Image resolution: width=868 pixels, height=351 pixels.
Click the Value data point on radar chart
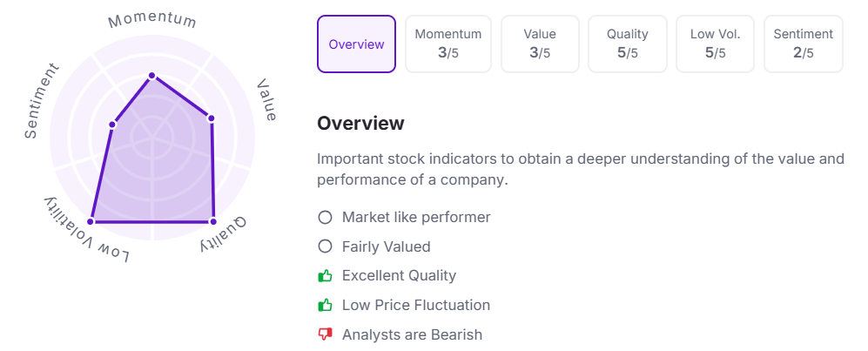point(211,118)
